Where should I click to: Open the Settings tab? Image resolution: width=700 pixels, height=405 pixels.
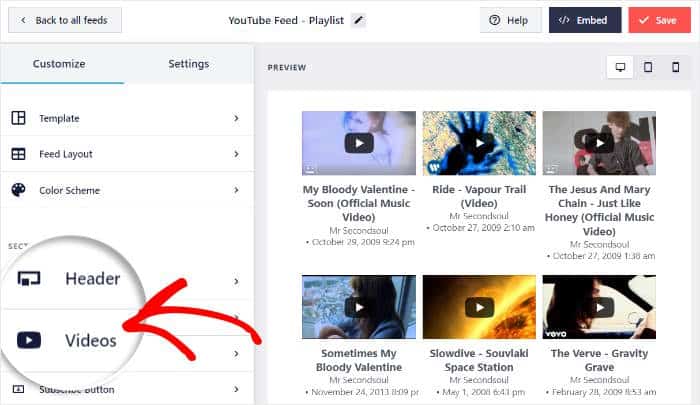pos(188,64)
